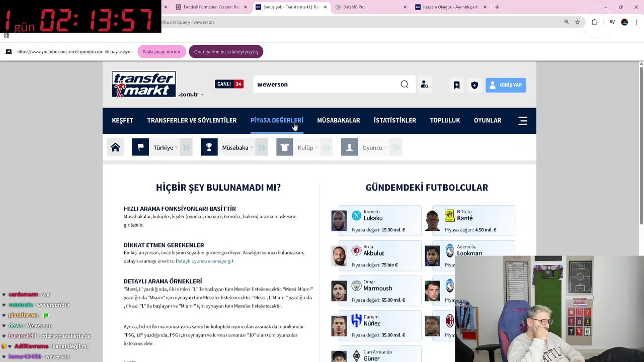Open N'Golo Kanté player link
The width and height of the screenshot is (644, 362).
[465, 215]
